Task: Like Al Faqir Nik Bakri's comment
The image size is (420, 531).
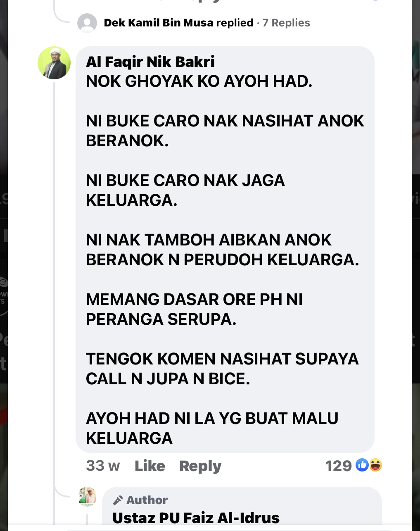Action: (x=150, y=466)
